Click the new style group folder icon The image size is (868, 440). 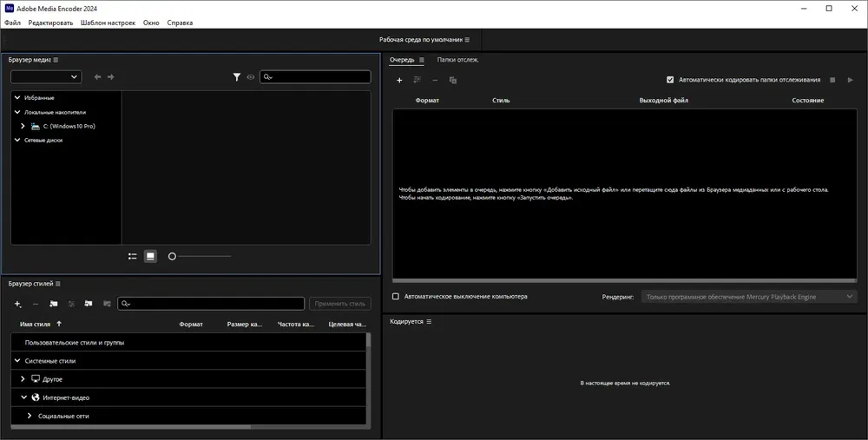click(x=53, y=304)
